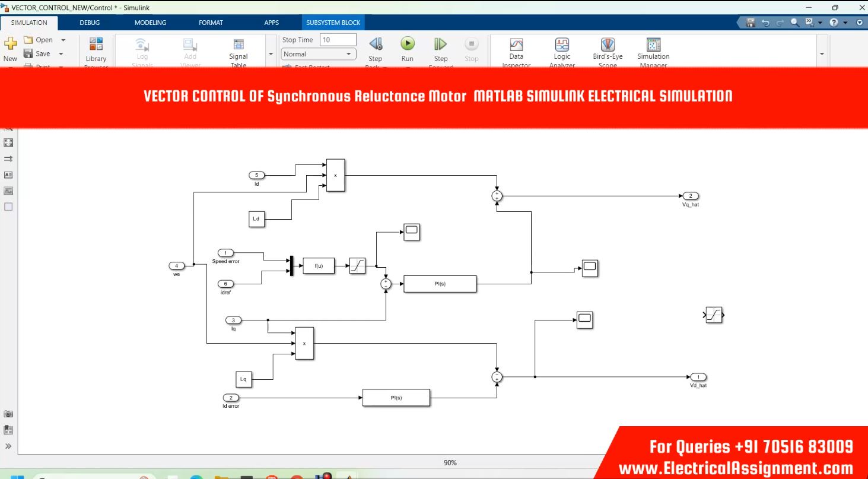The image size is (868, 479).
Task: Switch to the DEBUG tab
Action: 90,23
